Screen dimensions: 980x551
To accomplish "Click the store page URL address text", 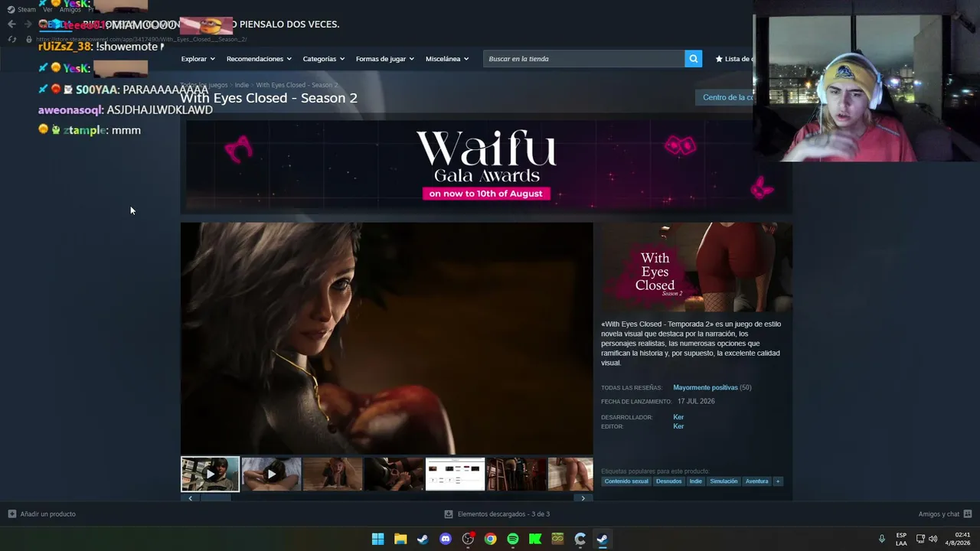I will (142, 39).
